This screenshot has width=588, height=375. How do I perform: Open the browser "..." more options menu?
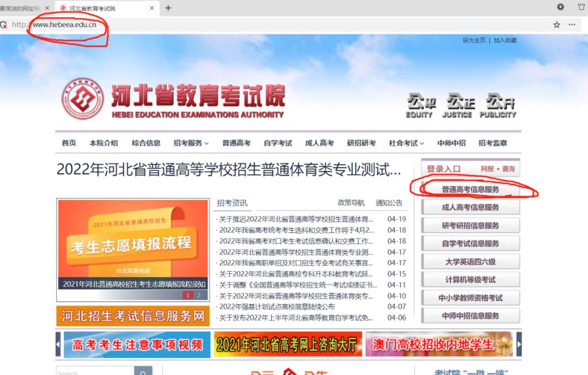[573, 25]
